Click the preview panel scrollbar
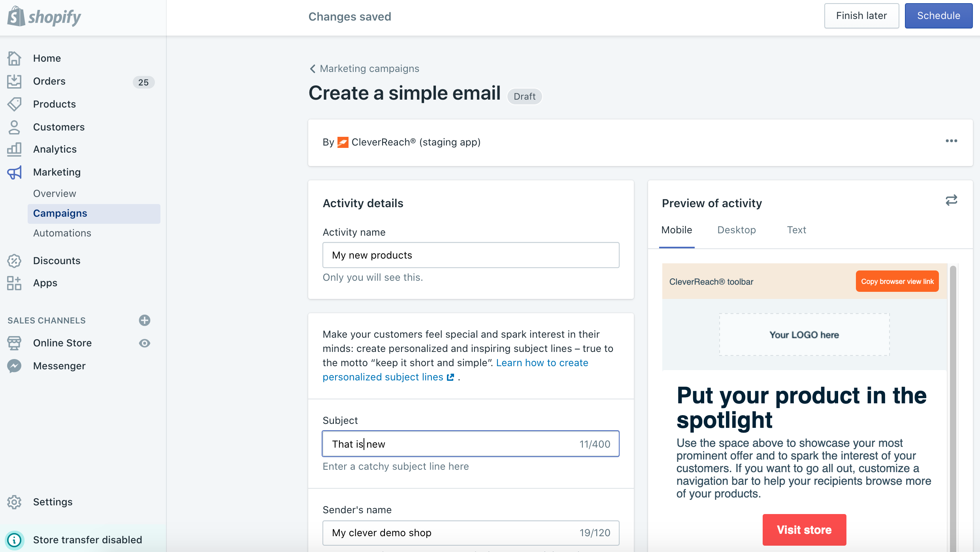The height and width of the screenshot is (552, 980). (x=953, y=395)
